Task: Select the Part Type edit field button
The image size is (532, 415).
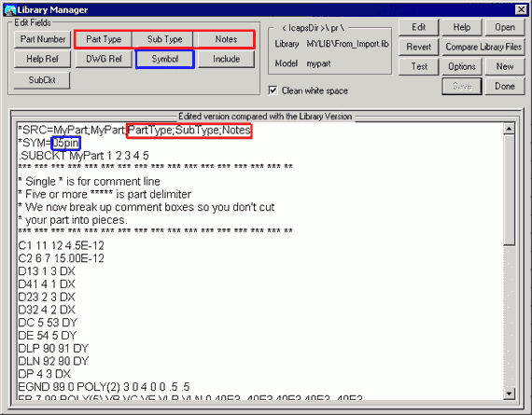Action: tap(104, 39)
